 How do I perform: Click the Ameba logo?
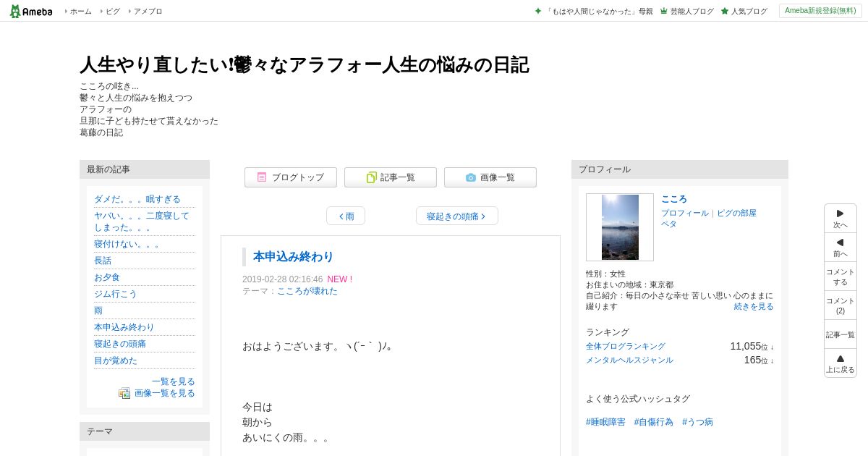31,11
